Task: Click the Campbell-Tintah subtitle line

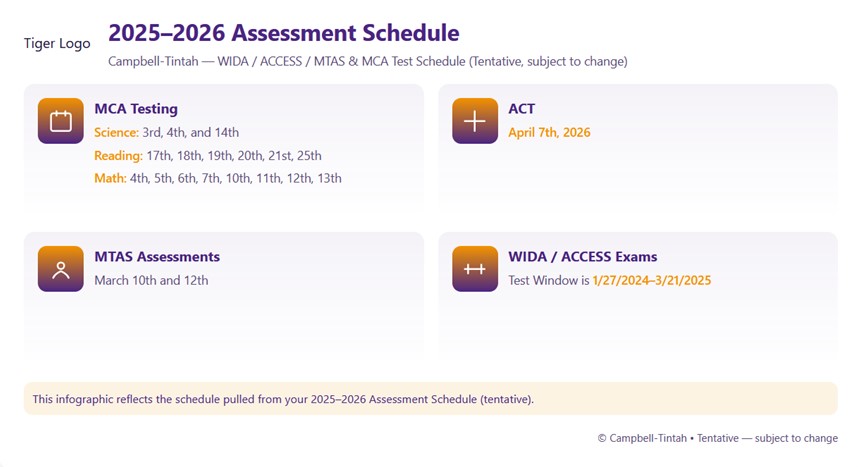Action: (367, 62)
